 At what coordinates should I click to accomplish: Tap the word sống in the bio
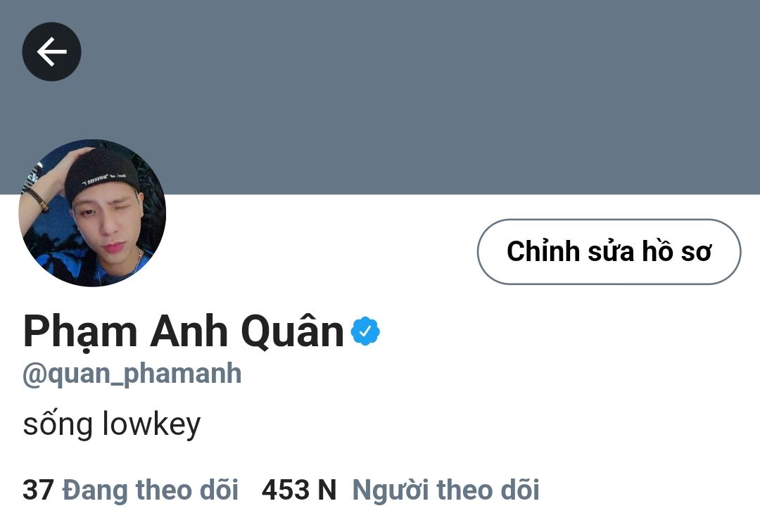58,424
